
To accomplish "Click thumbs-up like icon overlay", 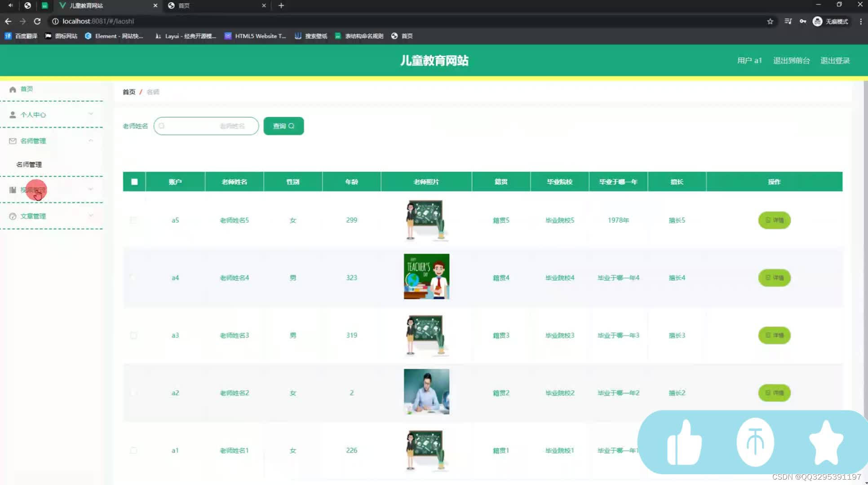I will pyautogui.click(x=684, y=442).
